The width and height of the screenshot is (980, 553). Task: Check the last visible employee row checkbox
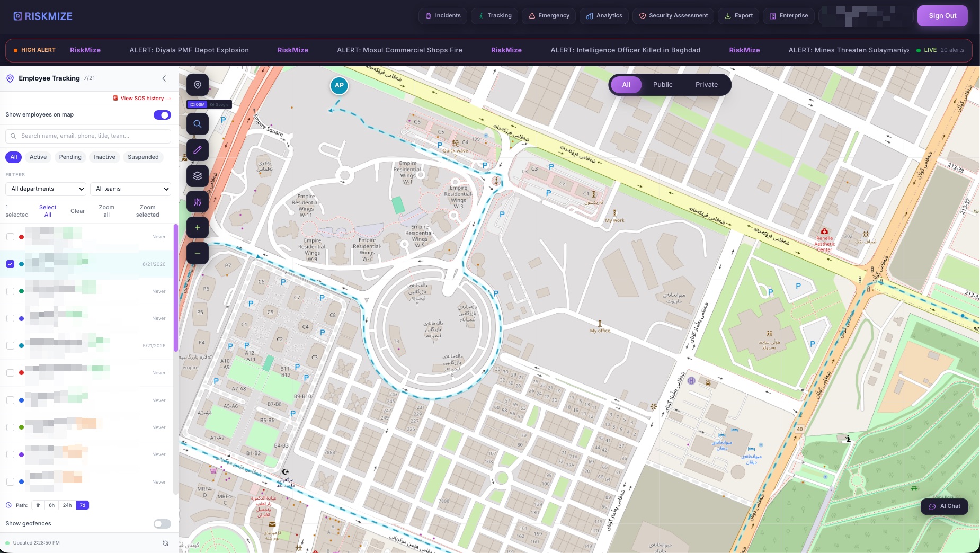(x=10, y=481)
